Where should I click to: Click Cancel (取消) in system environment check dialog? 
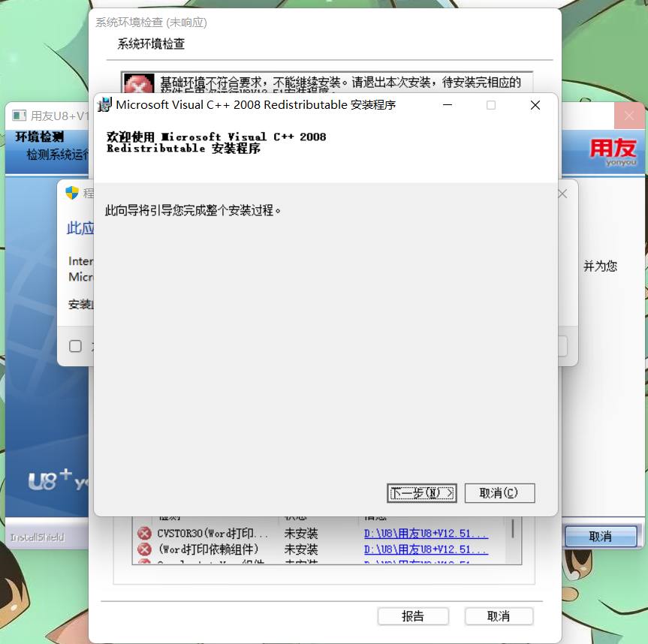pos(499,616)
